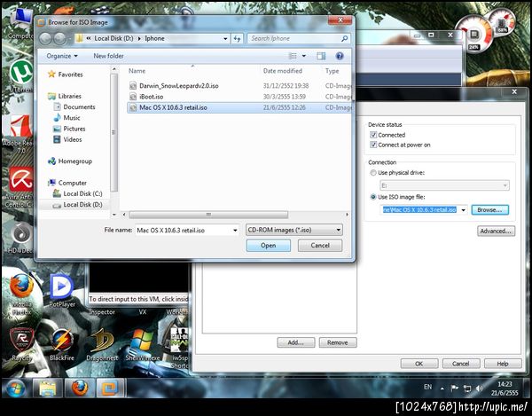Click the change view icon
Viewport: 532px width, 416px height.
coord(293,56)
